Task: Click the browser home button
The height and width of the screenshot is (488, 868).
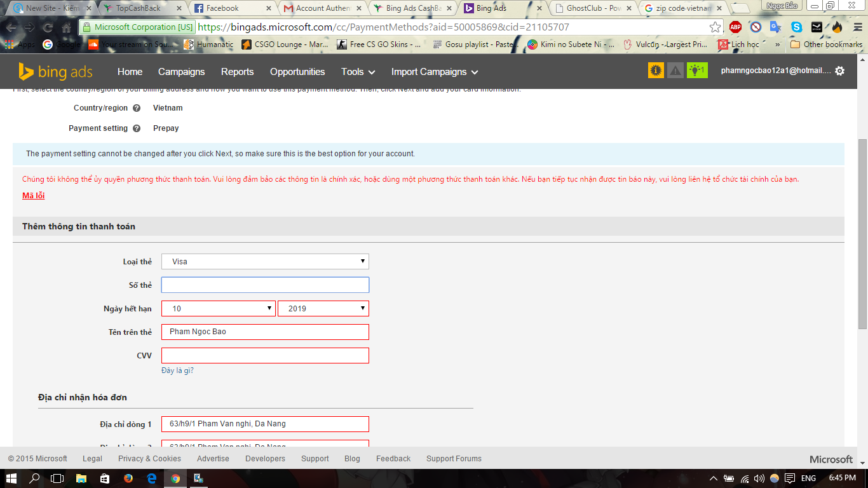Action: 66,28
